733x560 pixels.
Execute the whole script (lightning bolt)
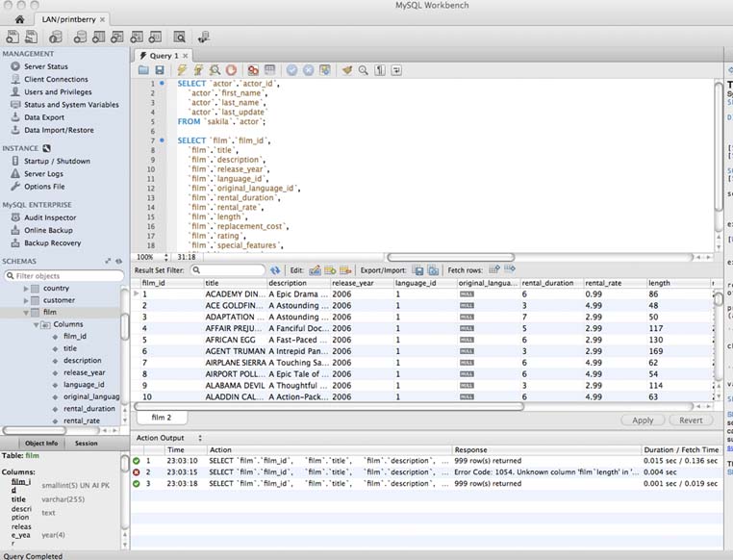(182, 70)
